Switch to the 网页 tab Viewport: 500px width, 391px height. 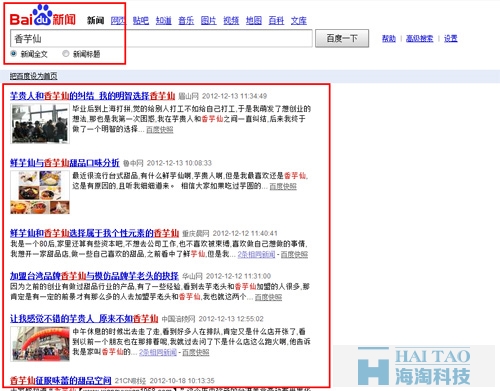click(118, 21)
